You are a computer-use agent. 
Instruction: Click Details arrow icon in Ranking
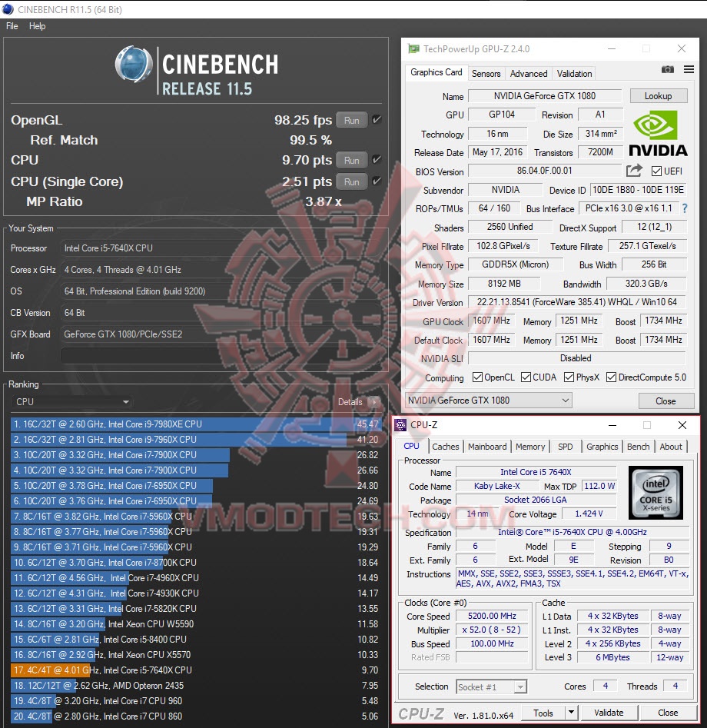click(x=374, y=402)
